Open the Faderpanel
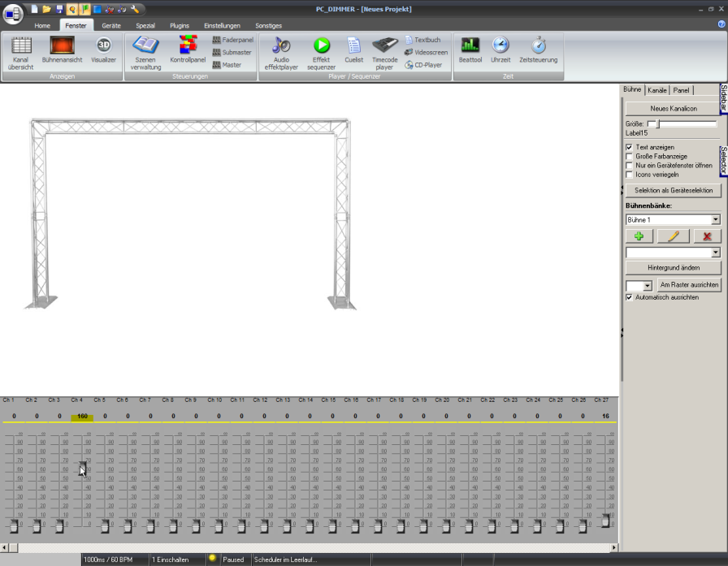 233,40
